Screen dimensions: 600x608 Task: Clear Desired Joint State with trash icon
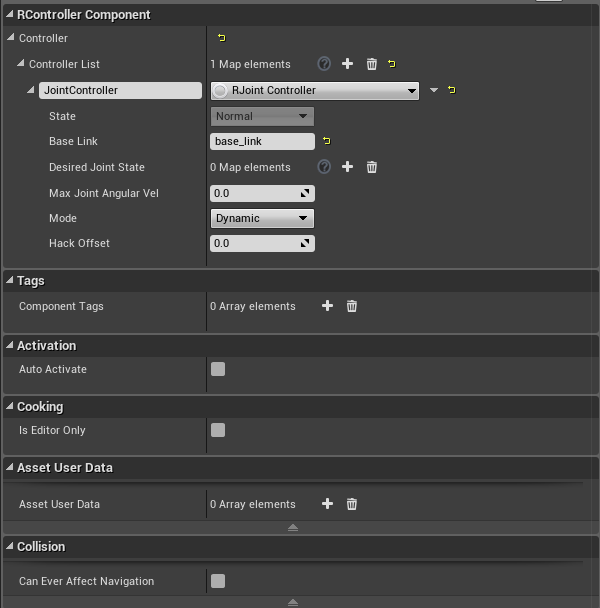(x=372, y=167)
